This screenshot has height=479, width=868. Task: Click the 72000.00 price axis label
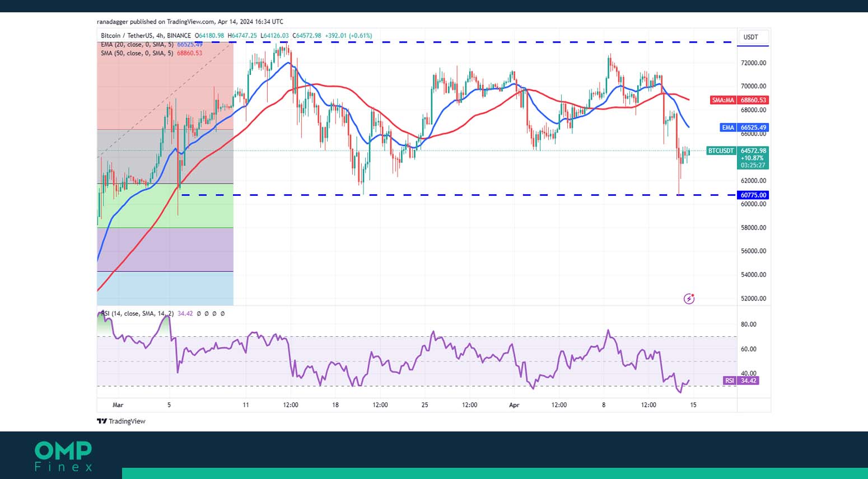(x=753, y=63)
